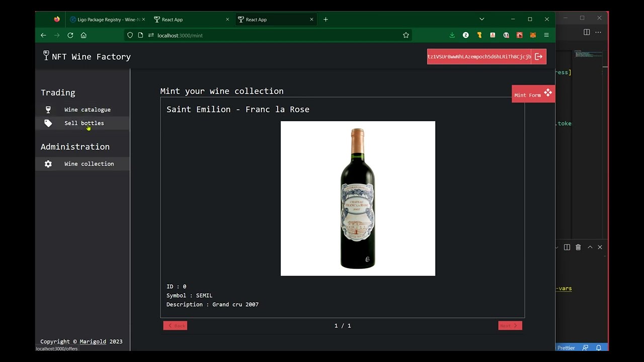Click Prettier in the VS Code status bar
644x362 pixels.
(566, 347)
